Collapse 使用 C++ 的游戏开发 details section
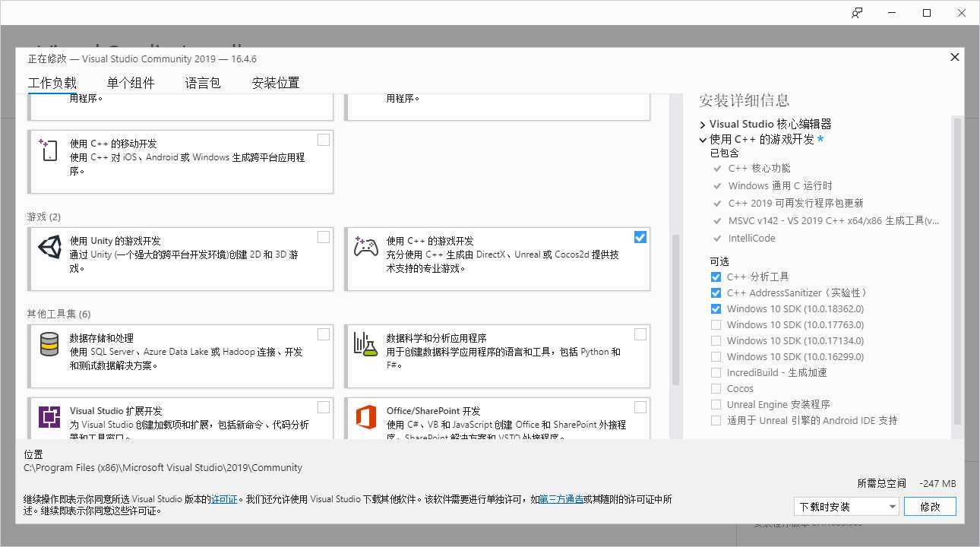Viewport: 980px width, 547px height. tap(703, 140)
